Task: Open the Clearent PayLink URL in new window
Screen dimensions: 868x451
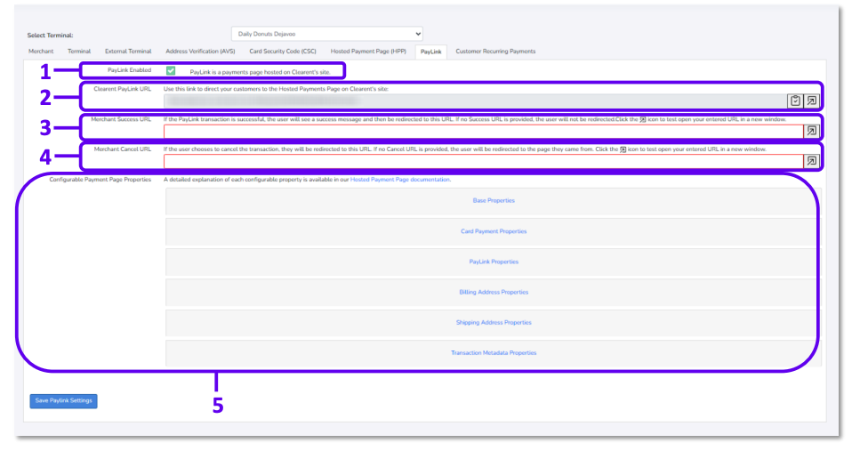Action: point(811,101)
